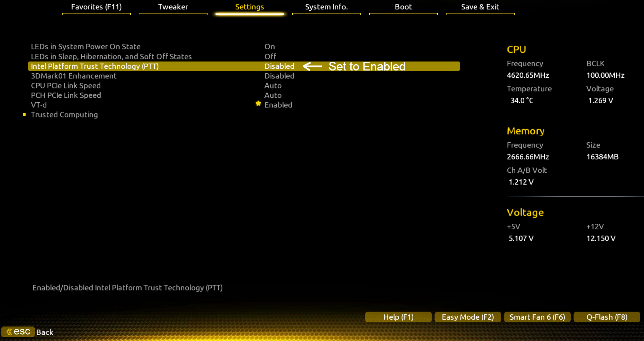Image resolution: width=644 pixels, height=341 pixels.
Task: Toggle the 3DMark01 Enhancement Disabled value
Action: pos(279,76)
